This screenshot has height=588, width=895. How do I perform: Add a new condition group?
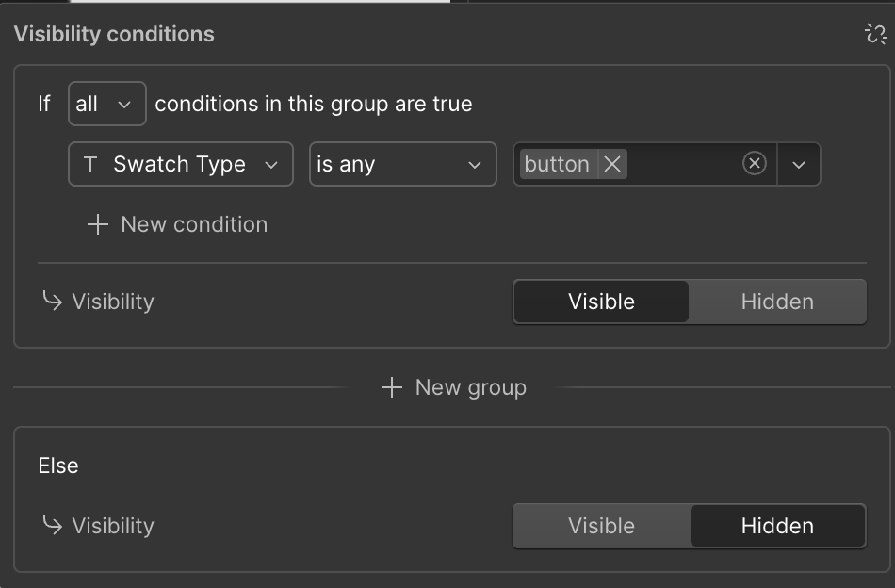[x=454, y=387]
